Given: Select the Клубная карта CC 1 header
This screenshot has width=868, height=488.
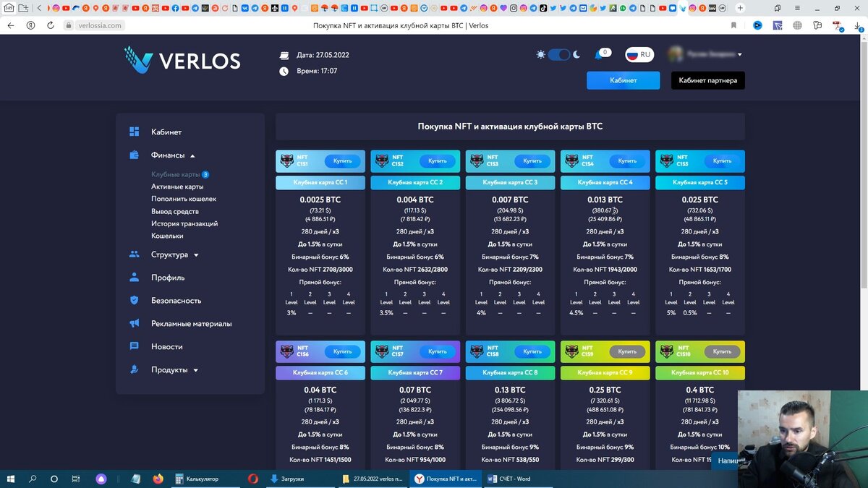Looking at the screenshot, I should (320, 182).
